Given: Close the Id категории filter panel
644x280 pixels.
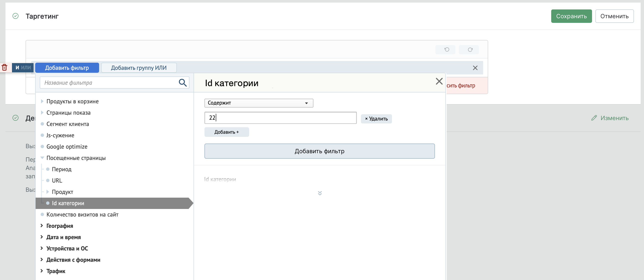Looking at the screenshot, I should (439, 81).
